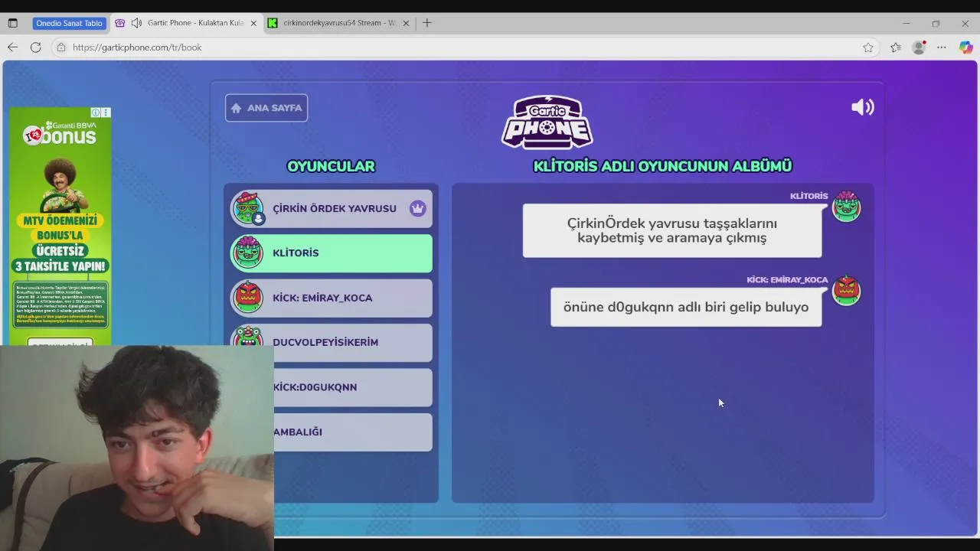This screenshot has width=980, height=551.
Task: Click ÇİRKİN ÖRDEK YAVRUSU's sombrero avatar
Action: (248, 208)
